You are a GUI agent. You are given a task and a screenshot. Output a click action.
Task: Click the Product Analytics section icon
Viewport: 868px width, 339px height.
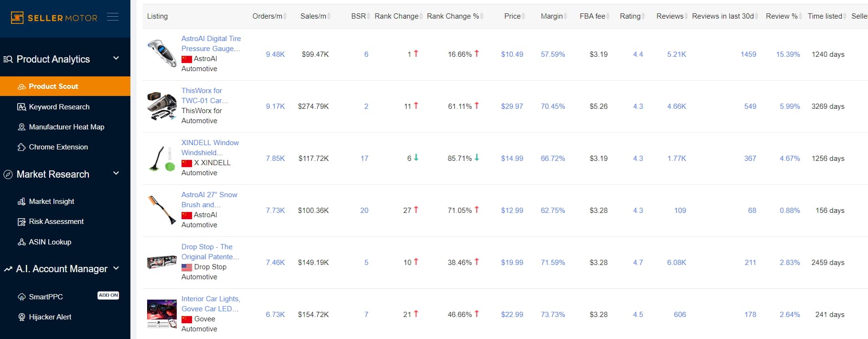pos(8,59)
